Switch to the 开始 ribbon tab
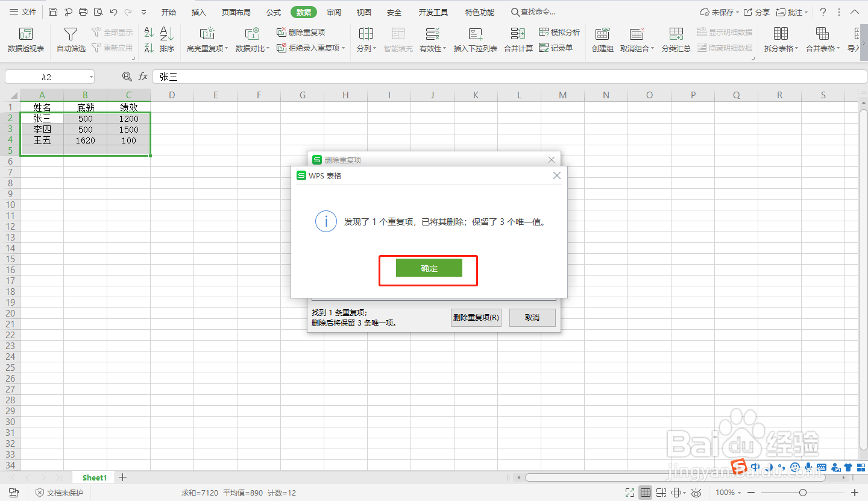Screen dimensions: 868x501 pos(169,12)
